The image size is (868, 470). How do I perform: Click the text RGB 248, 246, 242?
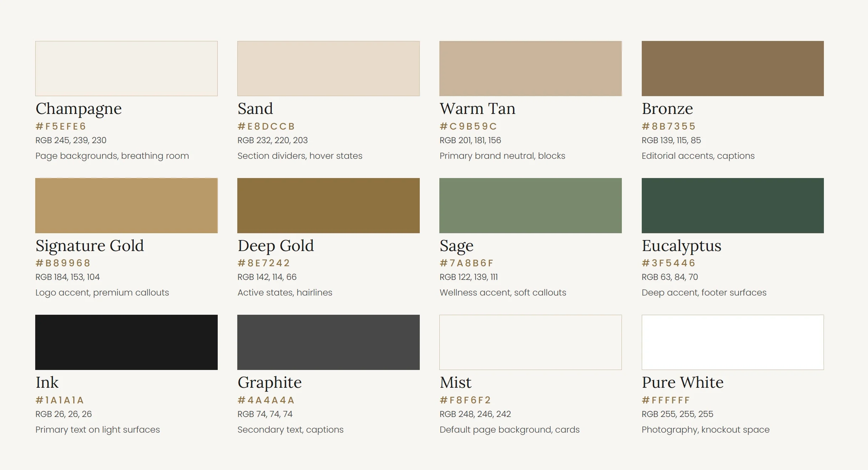(475, 414)
